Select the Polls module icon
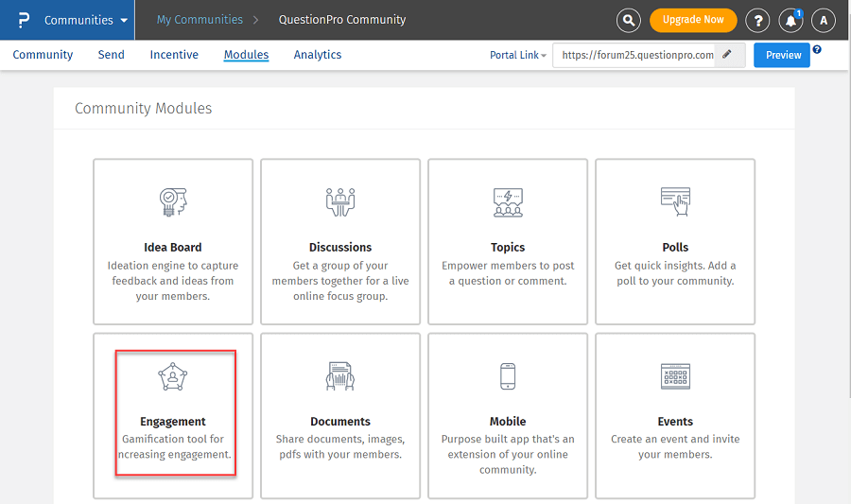Image resolution: width=851 pixels, height=504 pixels. coord(675,200)
